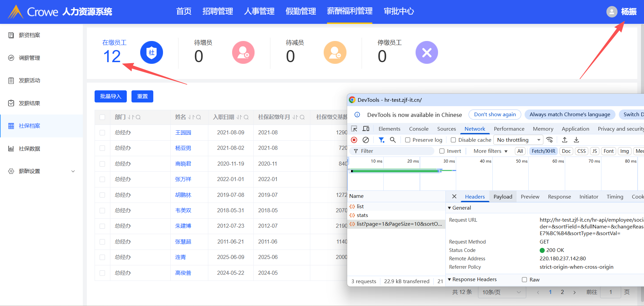
Task: Click the 批量导入 button
Action: 110,96
